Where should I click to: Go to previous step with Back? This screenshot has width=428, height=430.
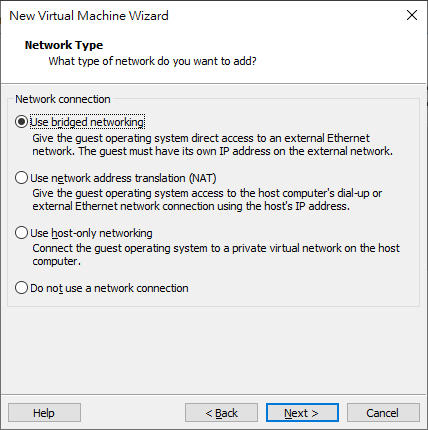(x=221, y=413)
